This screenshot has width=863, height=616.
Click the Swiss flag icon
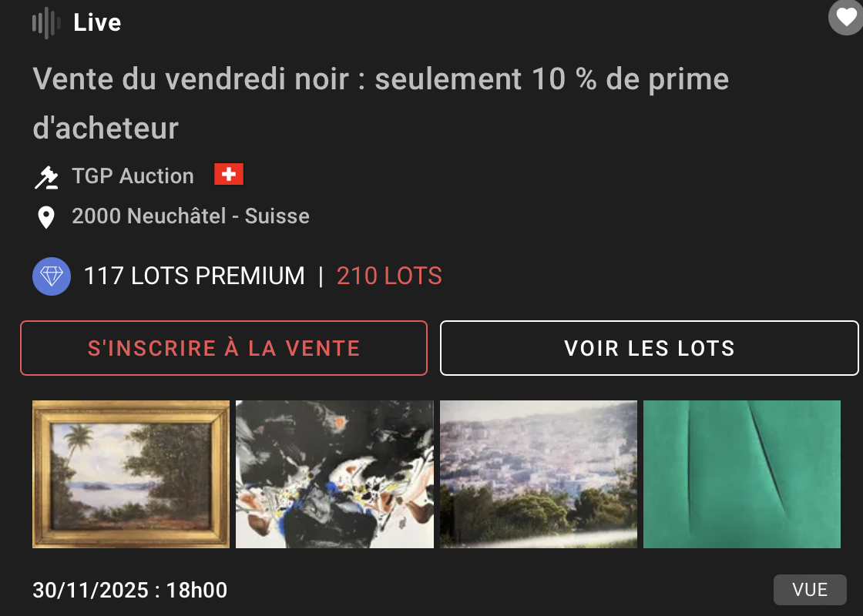[228, 174]
